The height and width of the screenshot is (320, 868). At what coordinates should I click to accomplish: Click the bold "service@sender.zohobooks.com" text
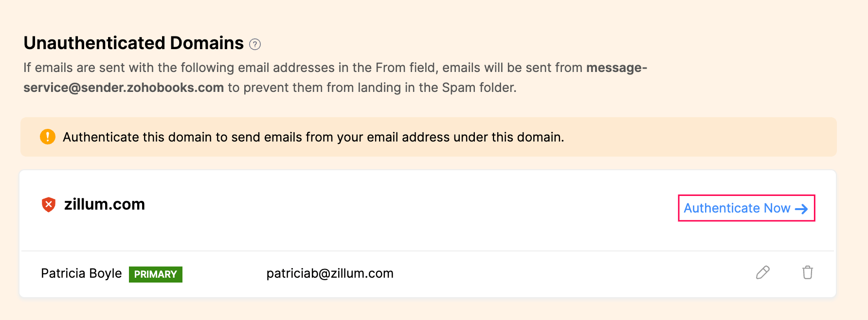pos(124,88)
